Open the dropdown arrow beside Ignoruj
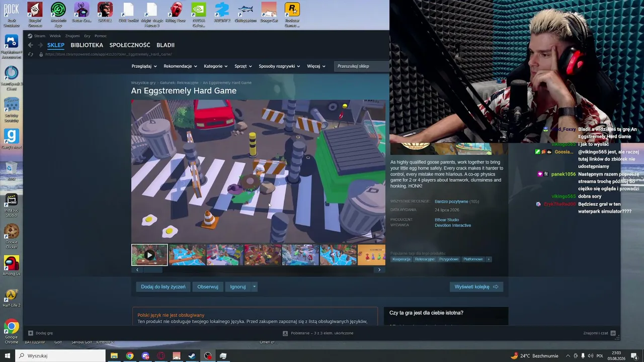The image size is (644, 362). (x=254, y=287)
